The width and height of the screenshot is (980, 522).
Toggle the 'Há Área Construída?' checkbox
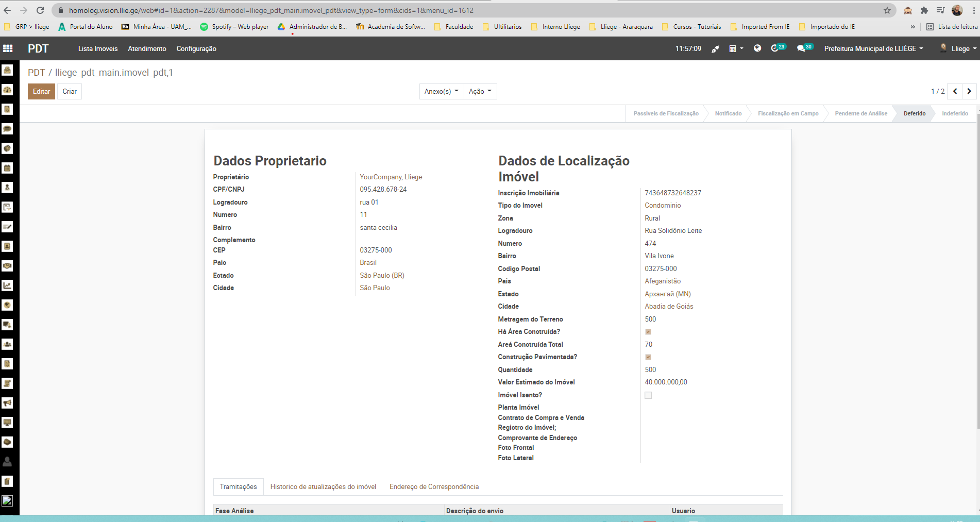tap(648, 332)
